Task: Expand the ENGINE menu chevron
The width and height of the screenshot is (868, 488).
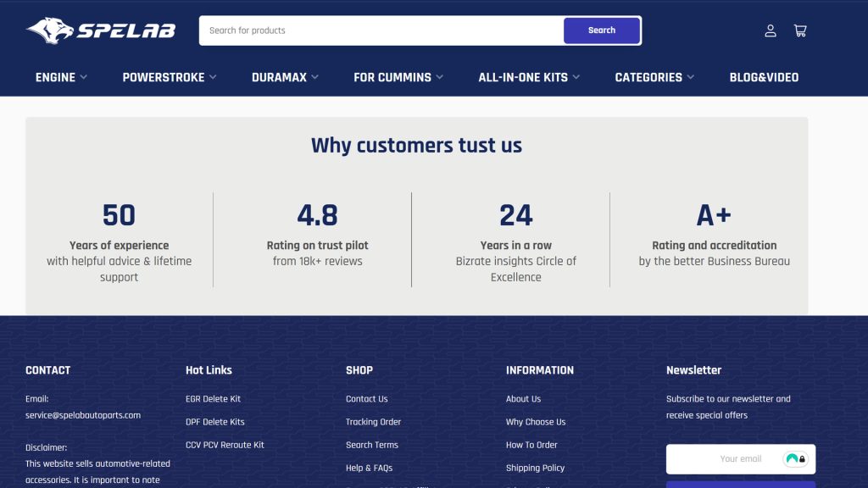Action: click(84, 77)
